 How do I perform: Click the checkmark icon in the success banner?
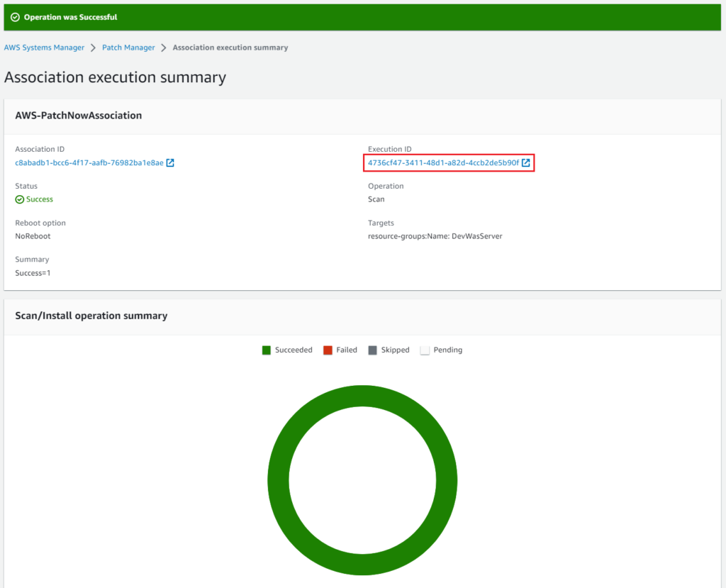pos(15,17)
